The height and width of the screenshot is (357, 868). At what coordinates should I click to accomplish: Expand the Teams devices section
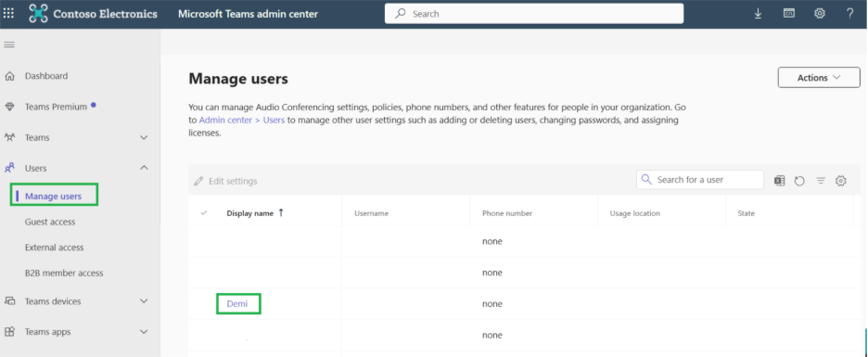(144, 301)
